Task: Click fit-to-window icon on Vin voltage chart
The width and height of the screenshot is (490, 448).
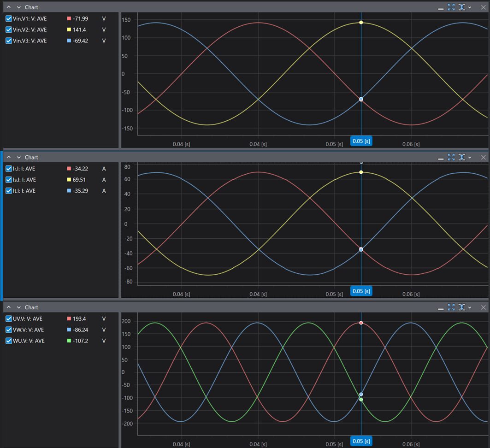Action: click(x=451, y=7)
